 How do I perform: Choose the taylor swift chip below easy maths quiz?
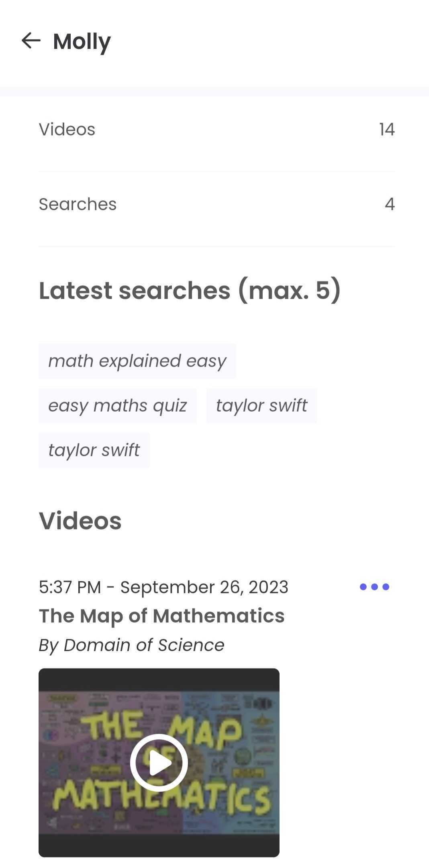pos(94,450)
